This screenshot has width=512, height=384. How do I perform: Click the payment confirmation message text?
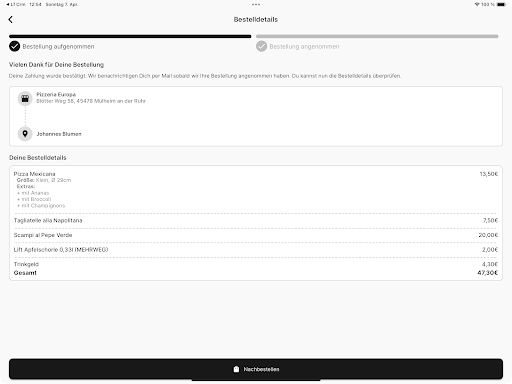tap(205, 76)
